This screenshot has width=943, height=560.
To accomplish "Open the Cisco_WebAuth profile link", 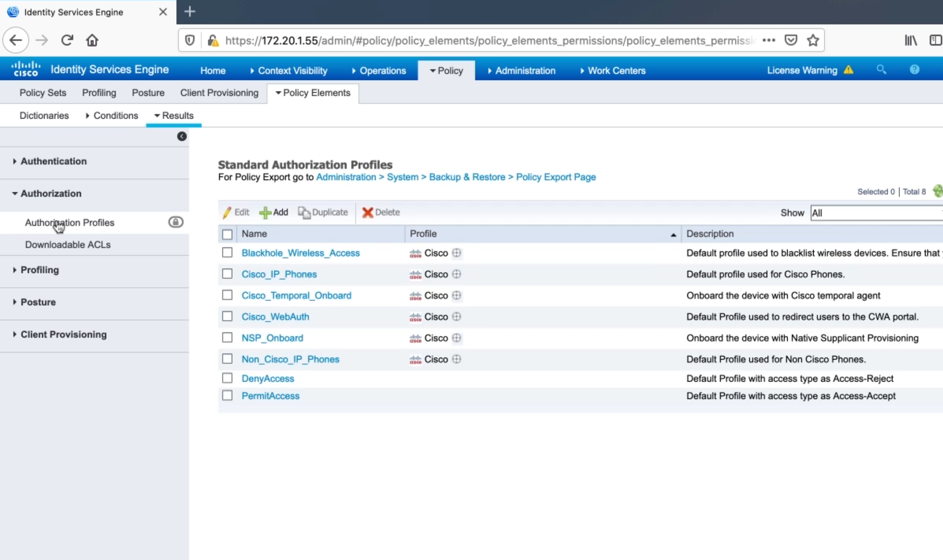I will tap(275, 317).
